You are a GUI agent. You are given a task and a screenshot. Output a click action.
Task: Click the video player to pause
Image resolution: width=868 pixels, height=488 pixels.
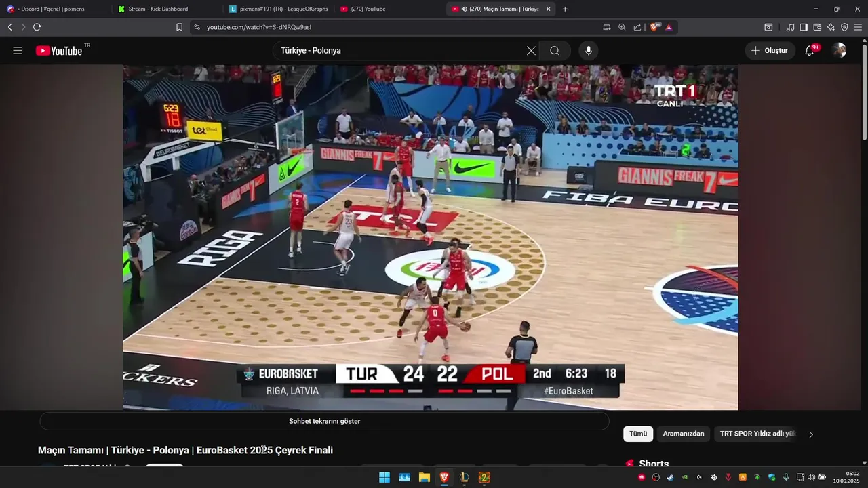[x=430, y=237]
